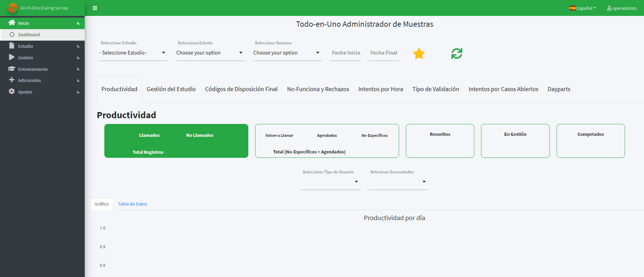
Task: Click the Spanish flag icon
Action: 572,8
